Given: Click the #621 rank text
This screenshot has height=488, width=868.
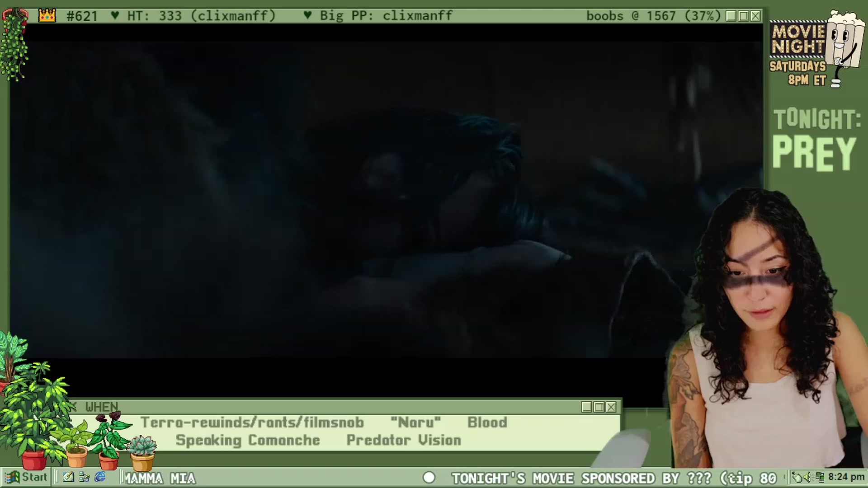Looking at the screenshot, I should click(82, 16).
